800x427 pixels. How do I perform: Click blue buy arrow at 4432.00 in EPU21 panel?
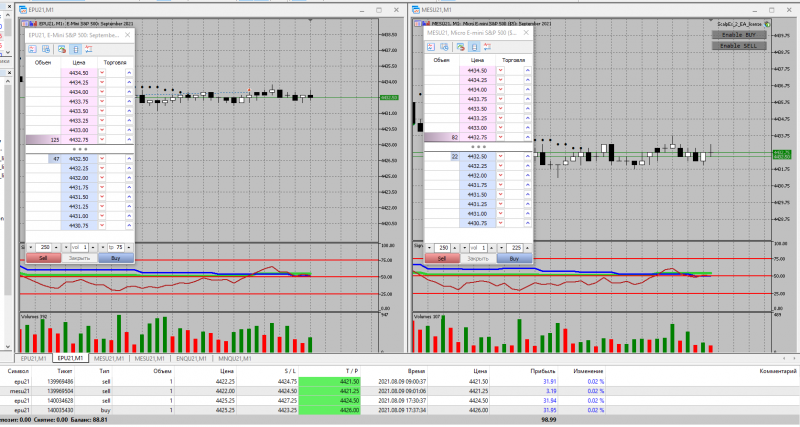tap(129, 178)
